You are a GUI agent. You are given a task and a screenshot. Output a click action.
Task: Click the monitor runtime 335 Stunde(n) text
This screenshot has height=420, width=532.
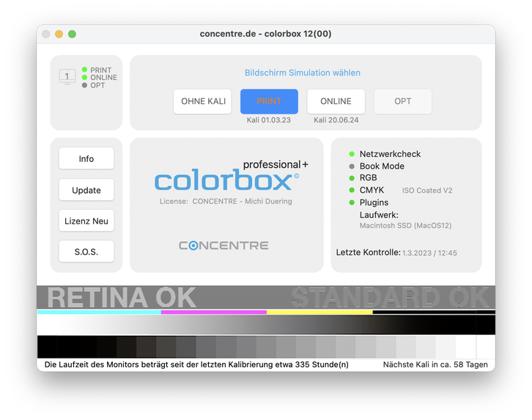pyautogui.click(x=196, y=365)
